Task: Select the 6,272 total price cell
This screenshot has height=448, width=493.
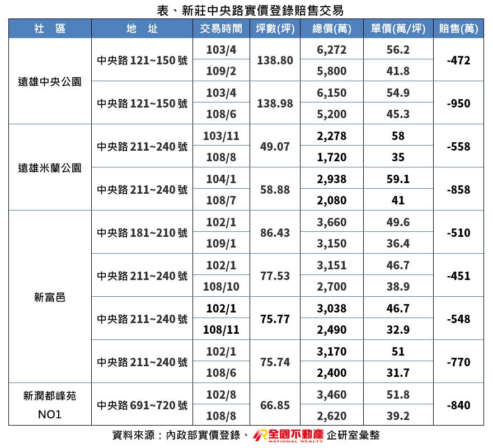Action: 331,50
